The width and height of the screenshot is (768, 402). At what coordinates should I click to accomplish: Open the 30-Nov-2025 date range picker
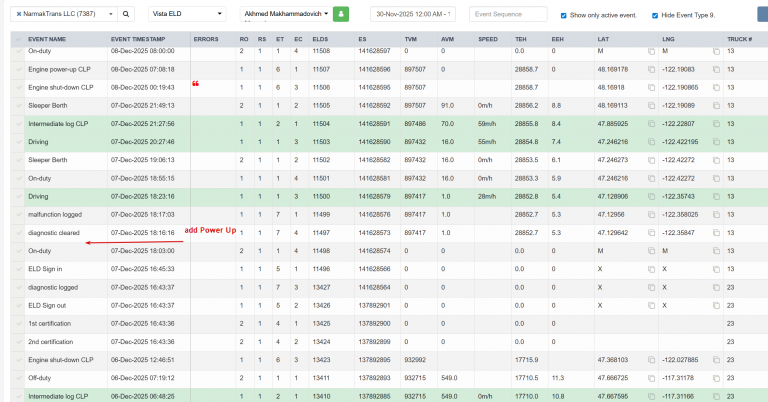click(413, 14)
